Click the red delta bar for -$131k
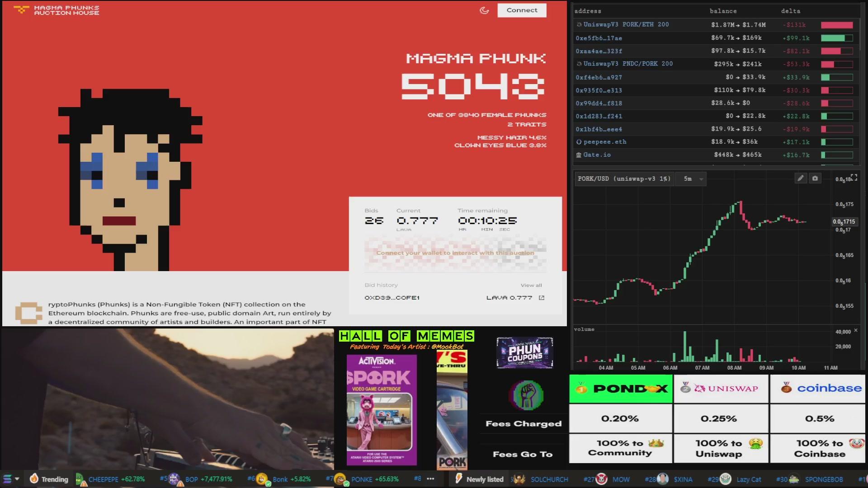This screenshot has width=868, height=488. click(837, 25)
